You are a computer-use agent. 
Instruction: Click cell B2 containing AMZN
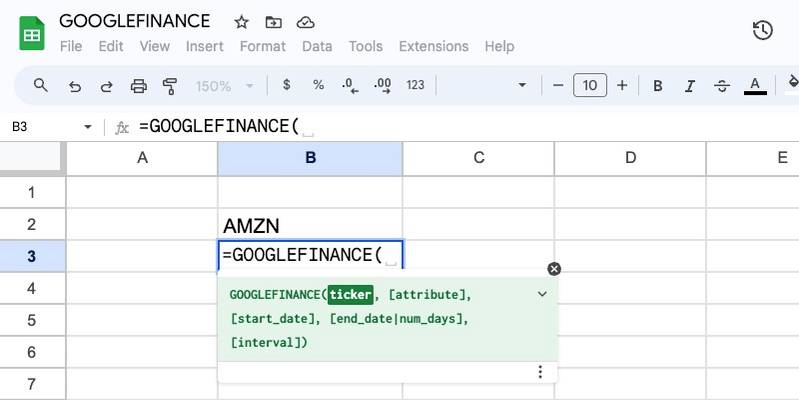[310, 224]
